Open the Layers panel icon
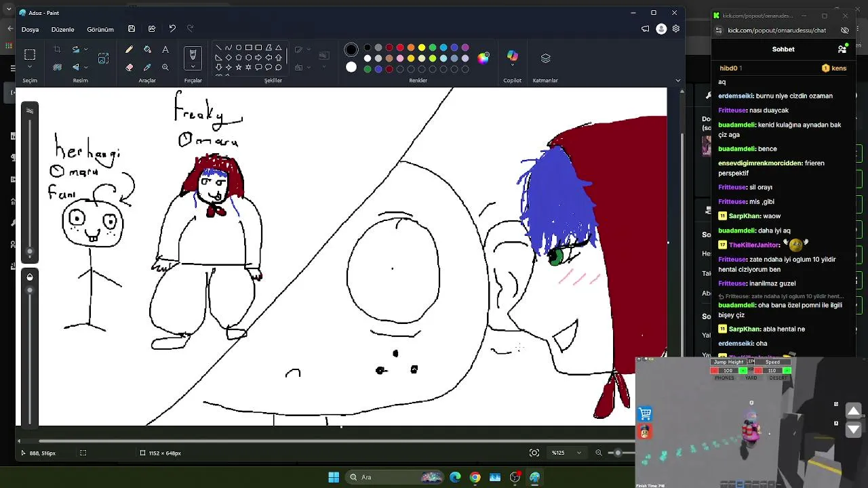Screen dimensions: 868x488 (546, 58)
